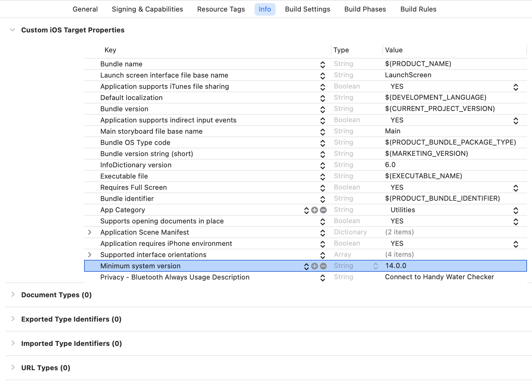Open key stepper for Bundle name row
Viewport: 532px width, 392px height.
(323, 65)
